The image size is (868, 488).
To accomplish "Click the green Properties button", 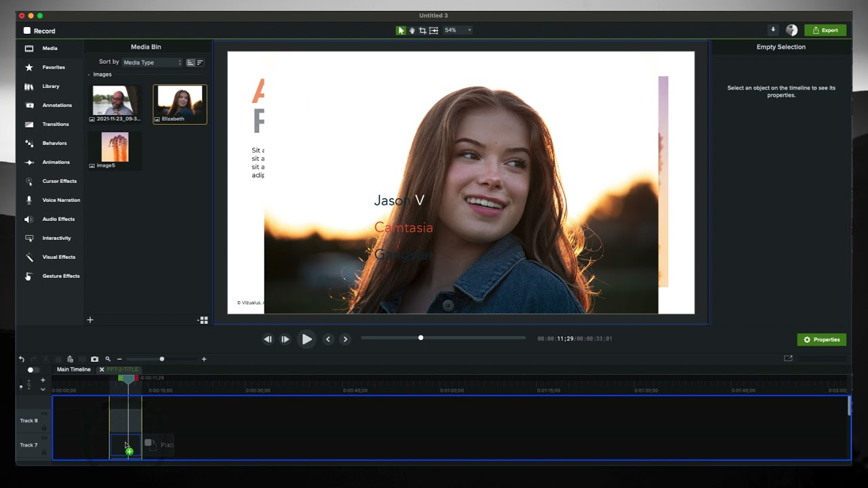I will tap(822, 340).
